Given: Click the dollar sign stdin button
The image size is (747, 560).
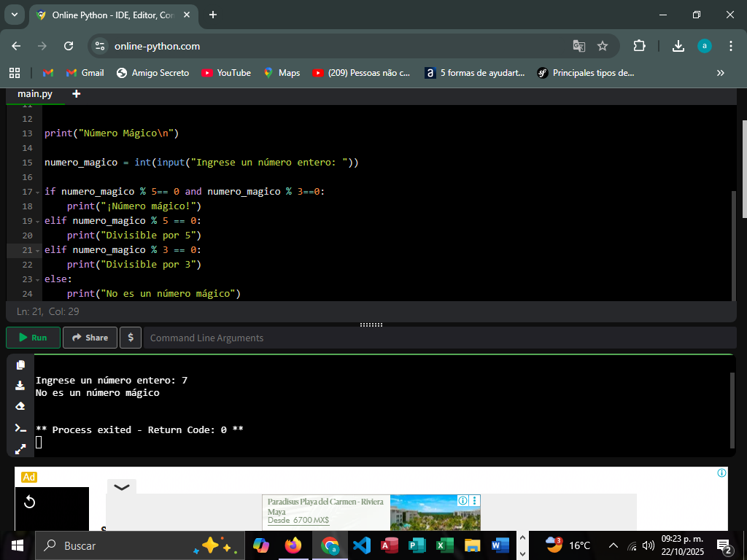Looking at the screenshot, I should (x=131, y=338).
